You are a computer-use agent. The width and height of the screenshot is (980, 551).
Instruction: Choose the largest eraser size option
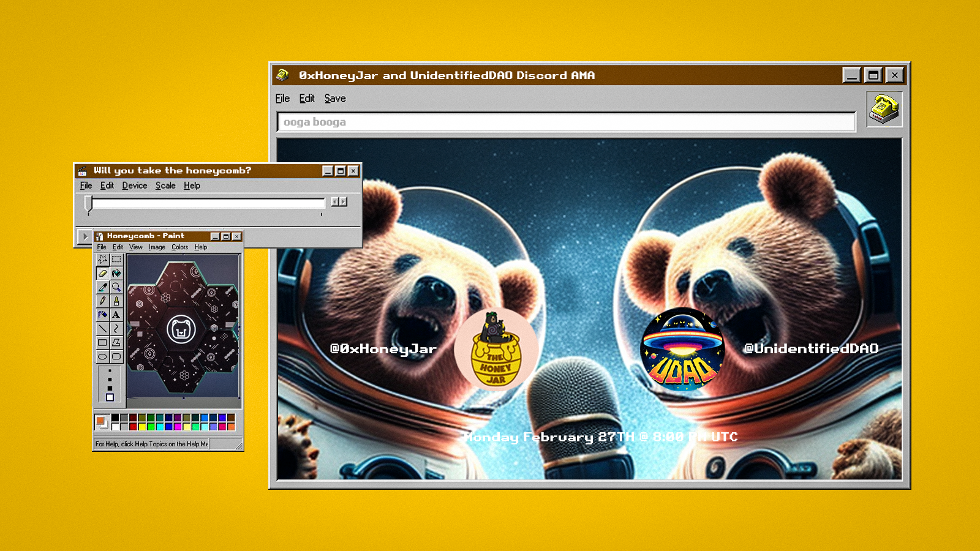click(110, 397)
